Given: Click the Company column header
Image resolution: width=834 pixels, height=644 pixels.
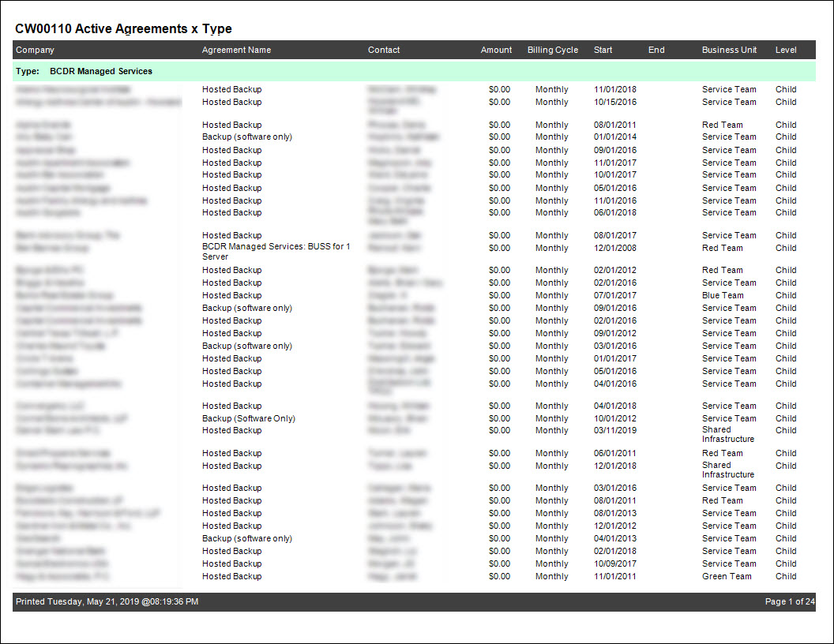Looking at the screenshot, I should coord(35,50).
